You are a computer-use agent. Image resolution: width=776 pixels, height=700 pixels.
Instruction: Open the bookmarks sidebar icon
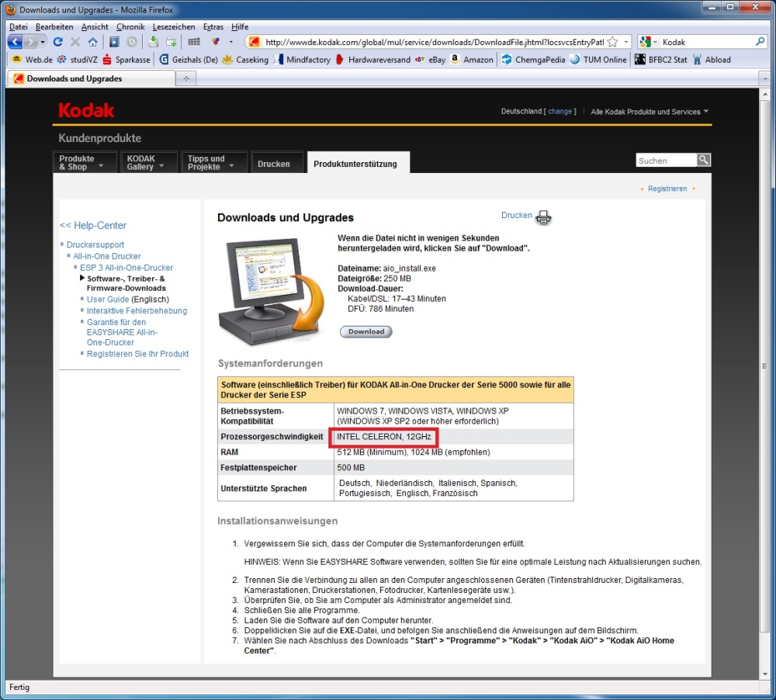click(114, 42)
